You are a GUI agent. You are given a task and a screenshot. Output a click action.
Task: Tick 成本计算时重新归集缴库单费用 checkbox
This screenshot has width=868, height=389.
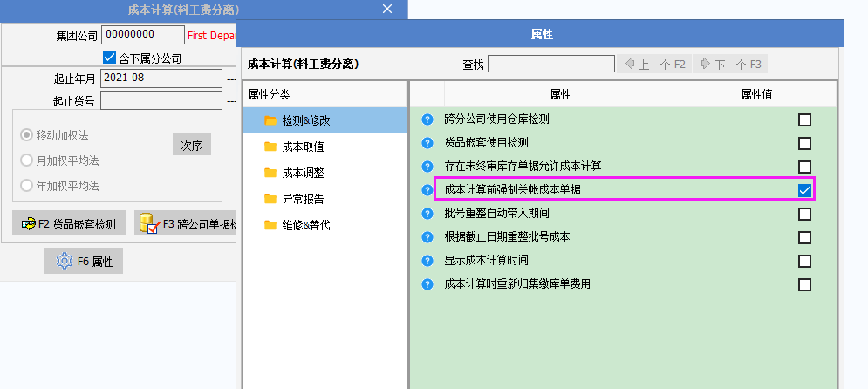[804, 285]
